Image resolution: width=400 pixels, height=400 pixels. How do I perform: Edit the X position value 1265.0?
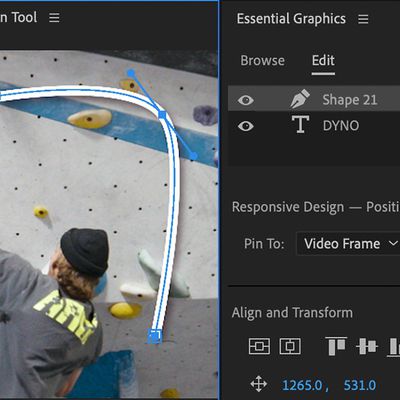(x=302, y=385)
